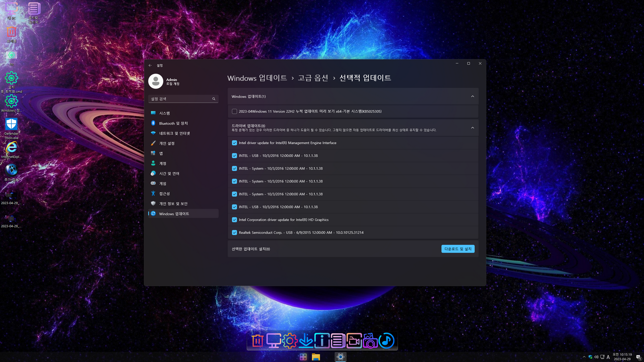Go to Windows 업데이트 breadcrumb link

(x=257, y=78)
